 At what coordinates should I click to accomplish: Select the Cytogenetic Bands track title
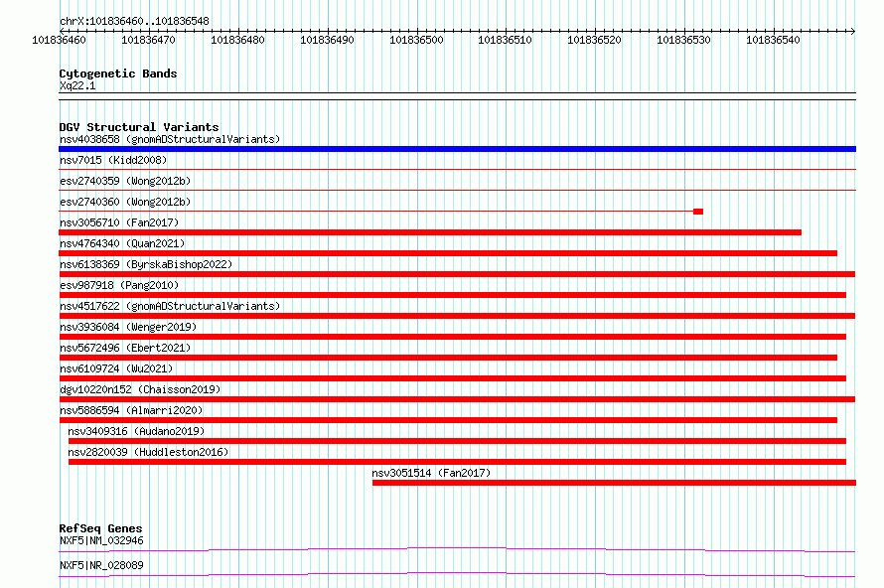click(118, 73)
